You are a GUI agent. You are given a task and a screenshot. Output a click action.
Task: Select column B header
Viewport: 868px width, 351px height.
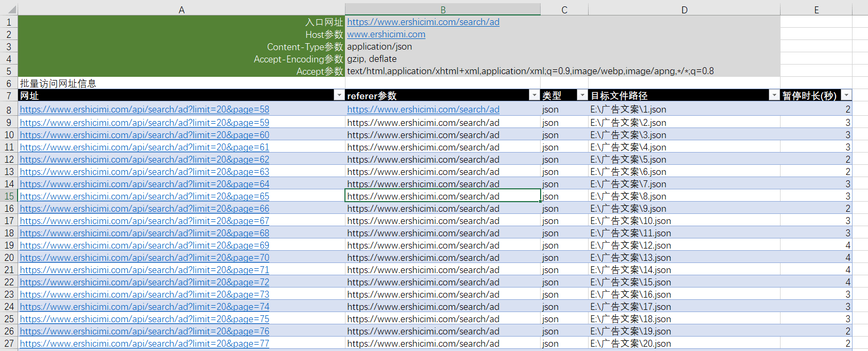pyautogui.click(x=443, y=10)
